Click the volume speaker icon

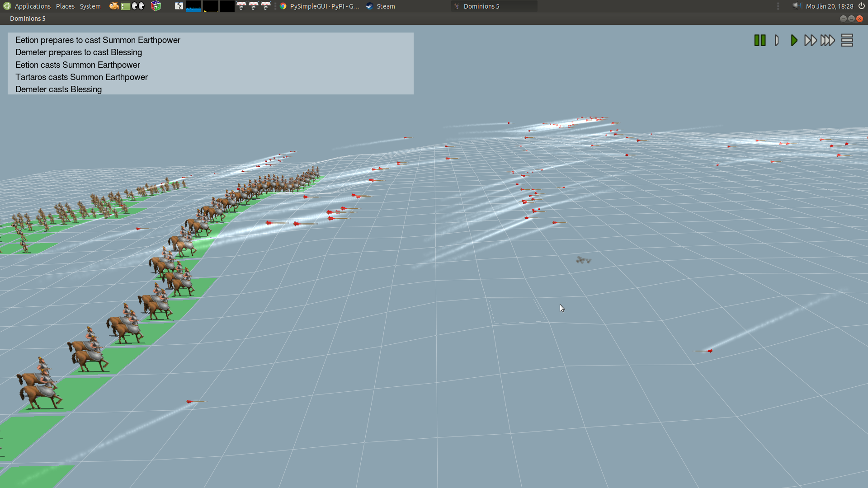click(796, 6)
